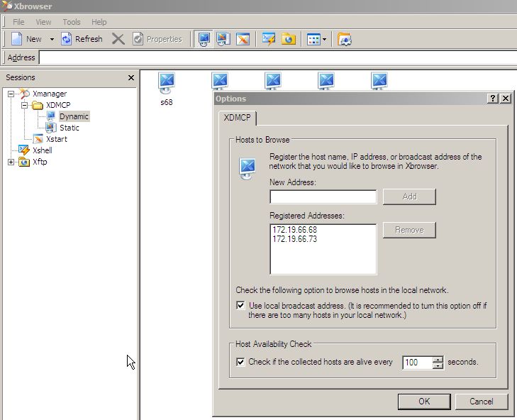
Task: Close the Options dialog
Action: [506, 99]
